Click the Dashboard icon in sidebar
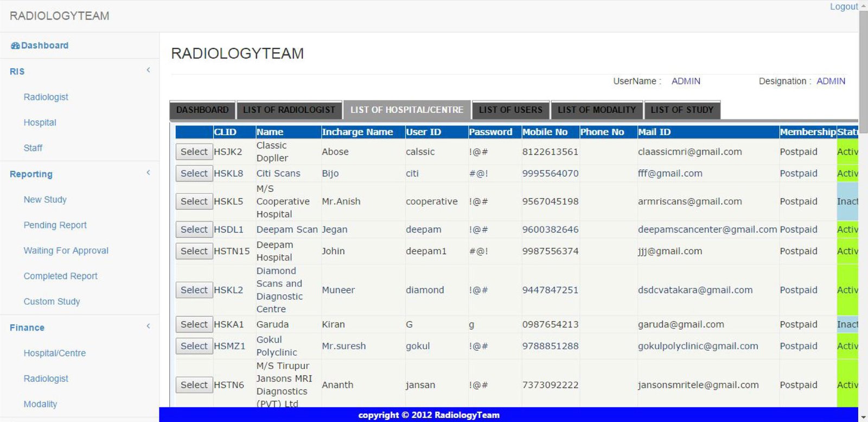This screenshot has width=868, height=422. [15, 46]
